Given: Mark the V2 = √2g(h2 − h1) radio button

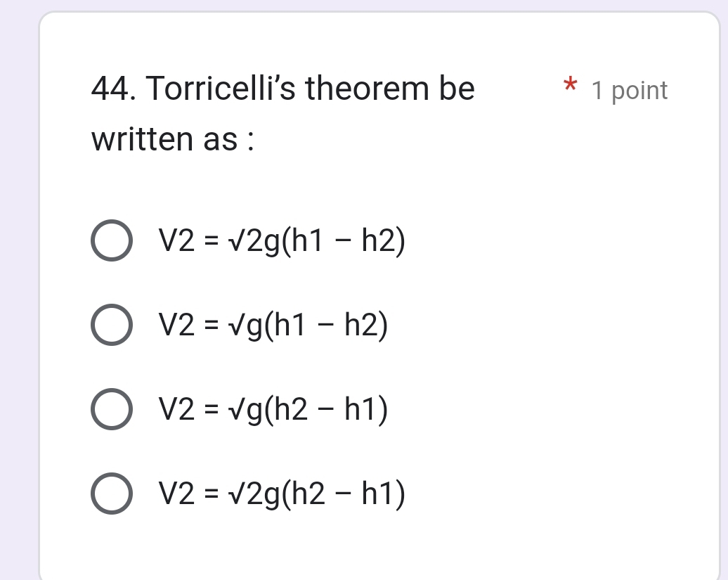Looking at the screenshot, I should 111,494.
